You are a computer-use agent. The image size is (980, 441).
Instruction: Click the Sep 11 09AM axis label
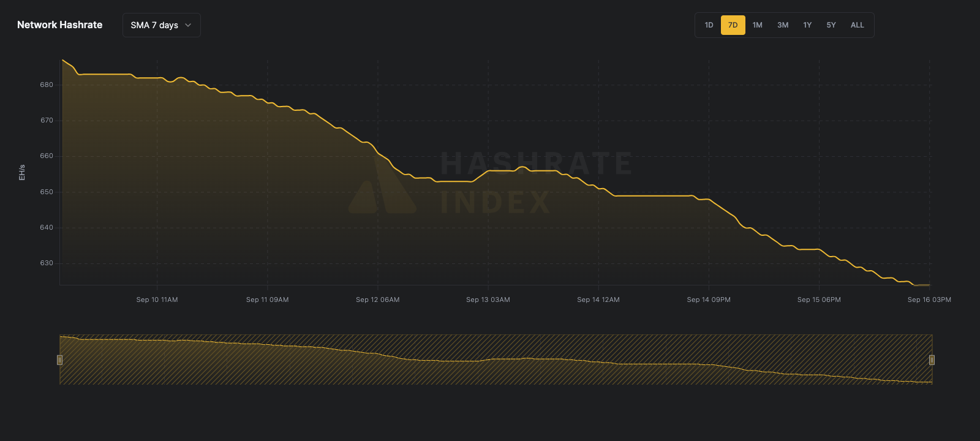pyautogui.click(x=268, y=300)
